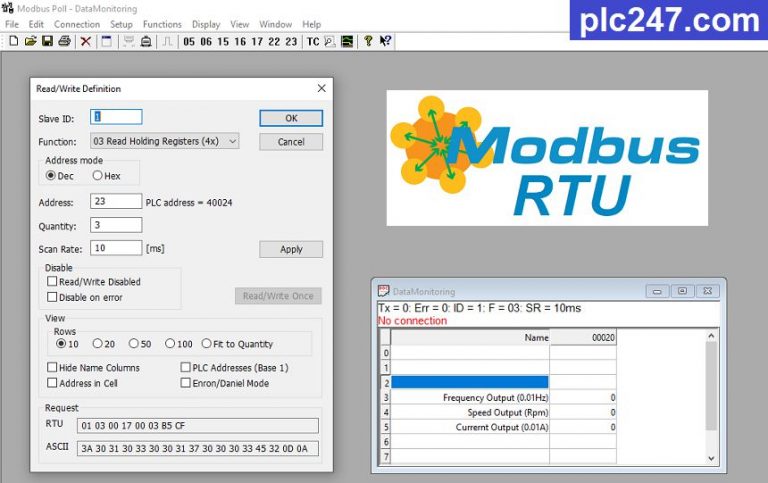Click function 22 mask write button

pyautogui.click(x=274, y=42)
